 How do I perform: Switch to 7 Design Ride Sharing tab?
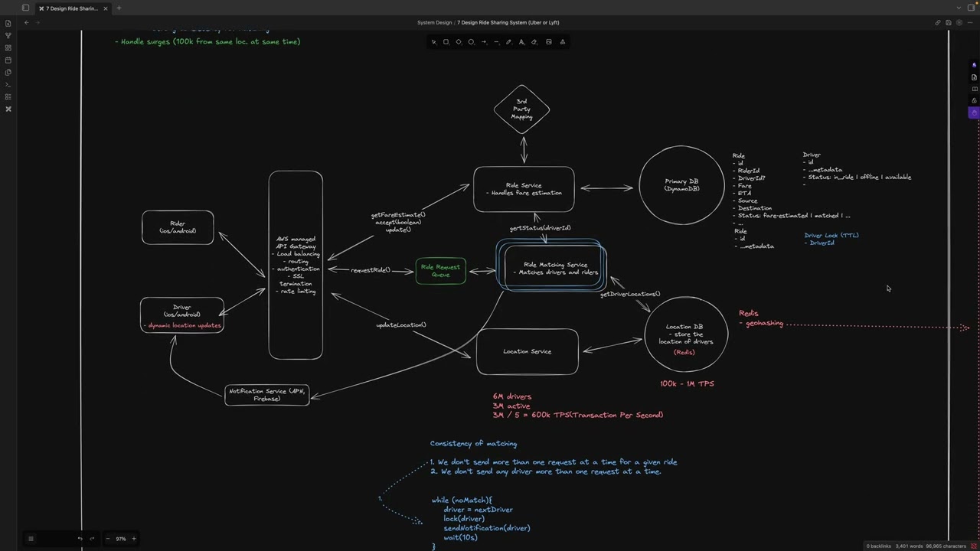click(73, 8)
